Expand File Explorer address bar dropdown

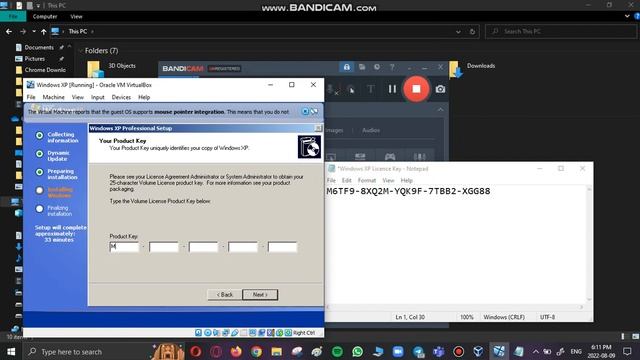(458, 31)
